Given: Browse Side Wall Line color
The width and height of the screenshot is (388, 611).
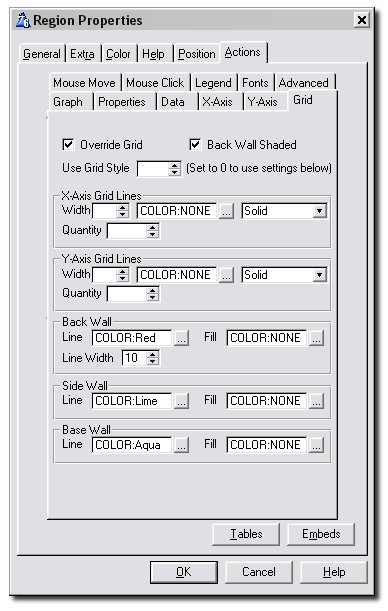Looking at the screenshot, I should (x=182, y=401).
